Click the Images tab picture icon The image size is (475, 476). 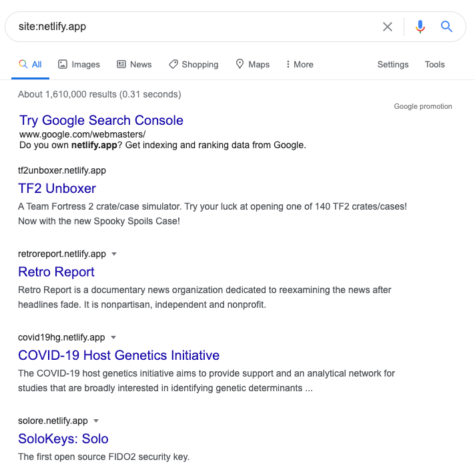coord(63,64)
